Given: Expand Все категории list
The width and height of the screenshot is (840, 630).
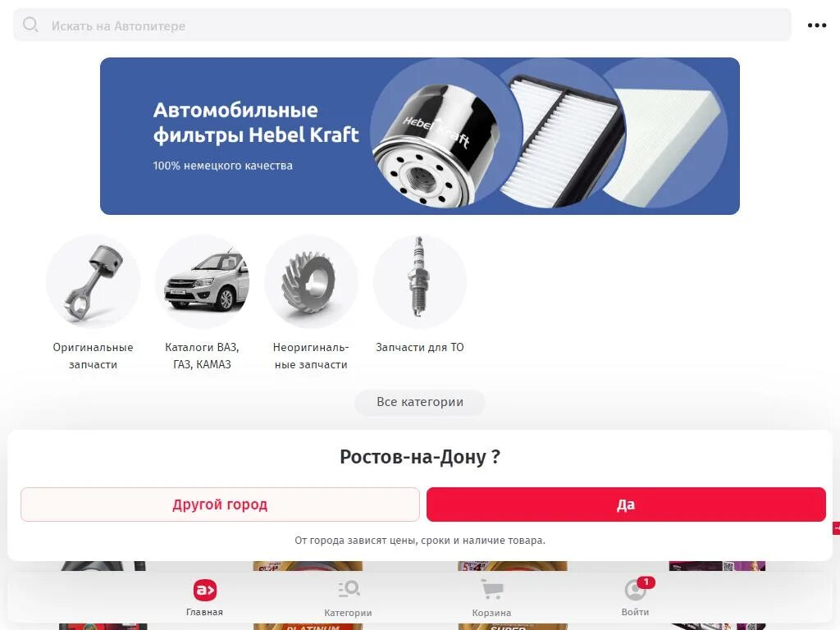Looking at the screenshot, I should pyautogui.click(x=420, y=402).
